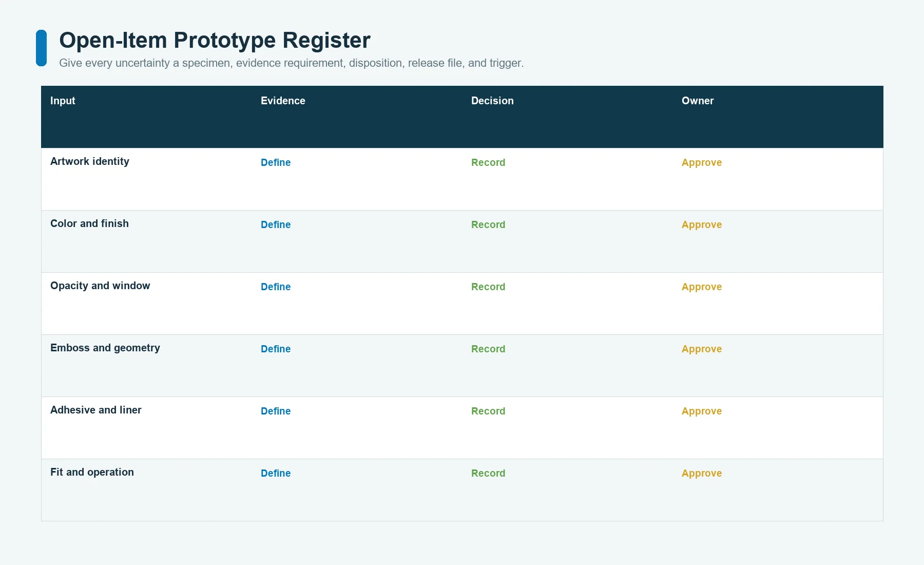The image size is (924, 565).
Task: Click Approve in the Emboss and geometry row
Action: [x=702, y=349]
